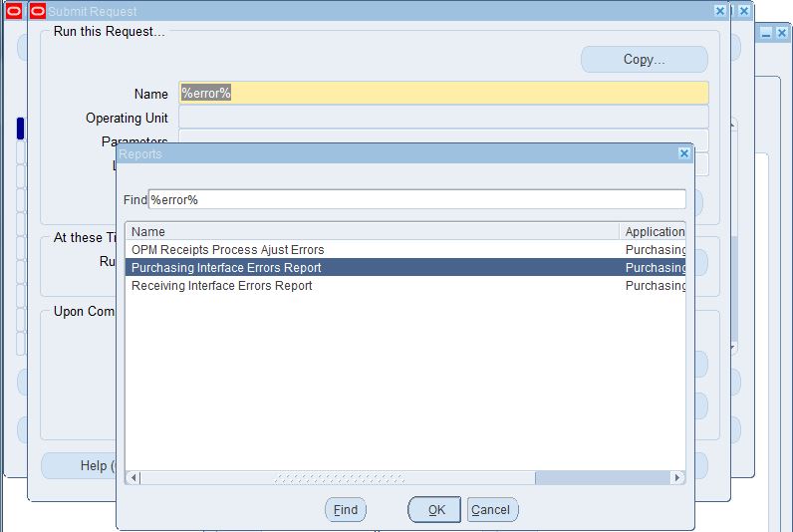Select Purchasing Interface Errors Report row
The width and height of the screenshot is (793, 532).
click(405, 268)
